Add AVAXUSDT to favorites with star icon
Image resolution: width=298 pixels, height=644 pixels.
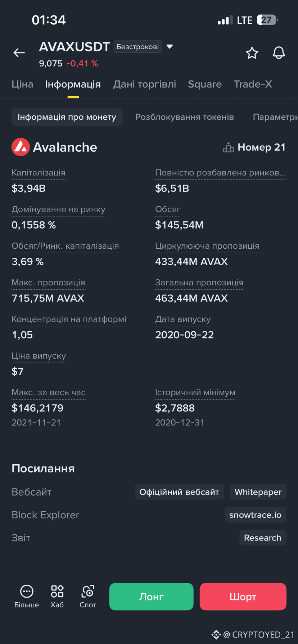click(x=252, y=53)
